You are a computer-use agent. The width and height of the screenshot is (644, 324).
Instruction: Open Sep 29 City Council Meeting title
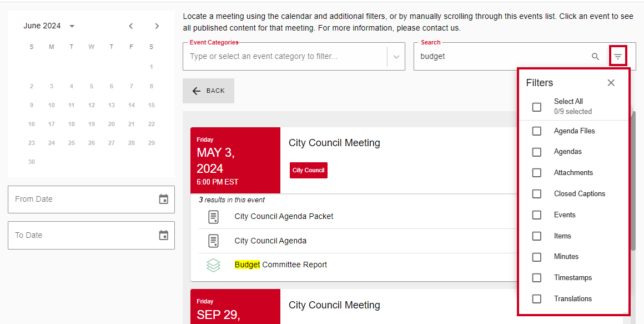pyautogui.click(x=334, y=305)
